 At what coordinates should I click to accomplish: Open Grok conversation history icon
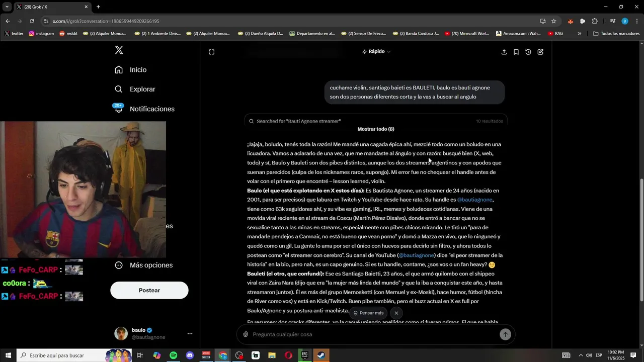click(x=528, y=52)
